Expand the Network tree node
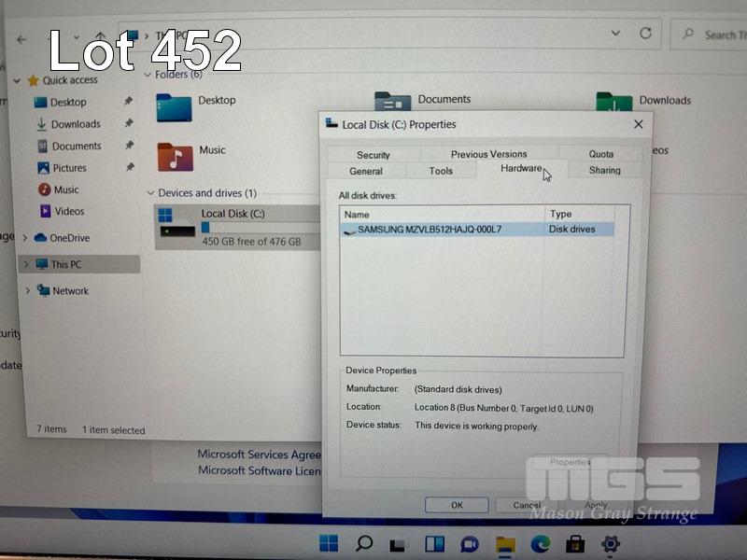 point(25,291)
